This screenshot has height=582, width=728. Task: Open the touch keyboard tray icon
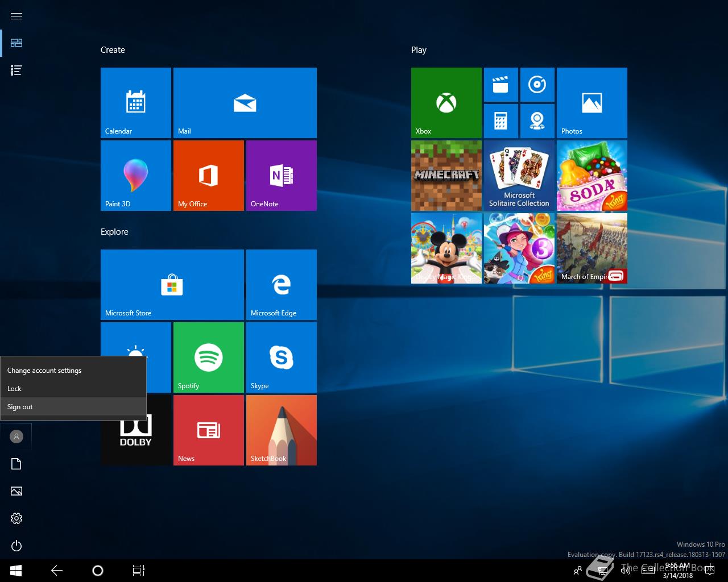click(x=648, y=571)
